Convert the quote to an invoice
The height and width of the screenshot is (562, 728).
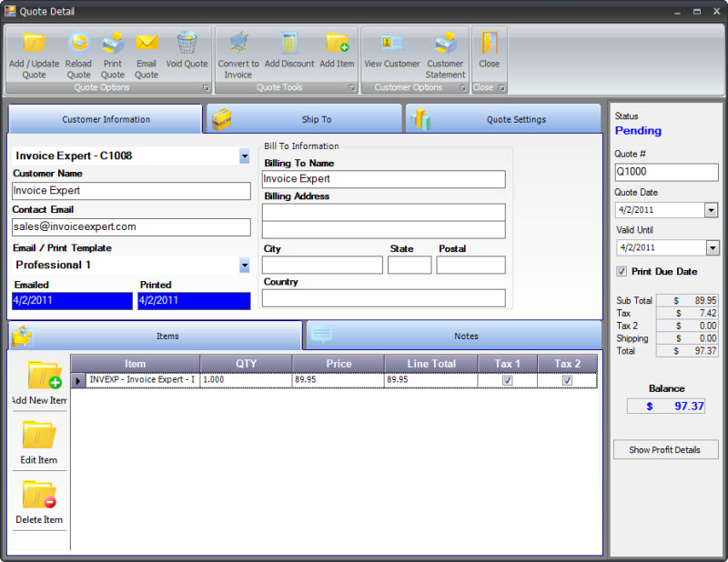(238, 43)
